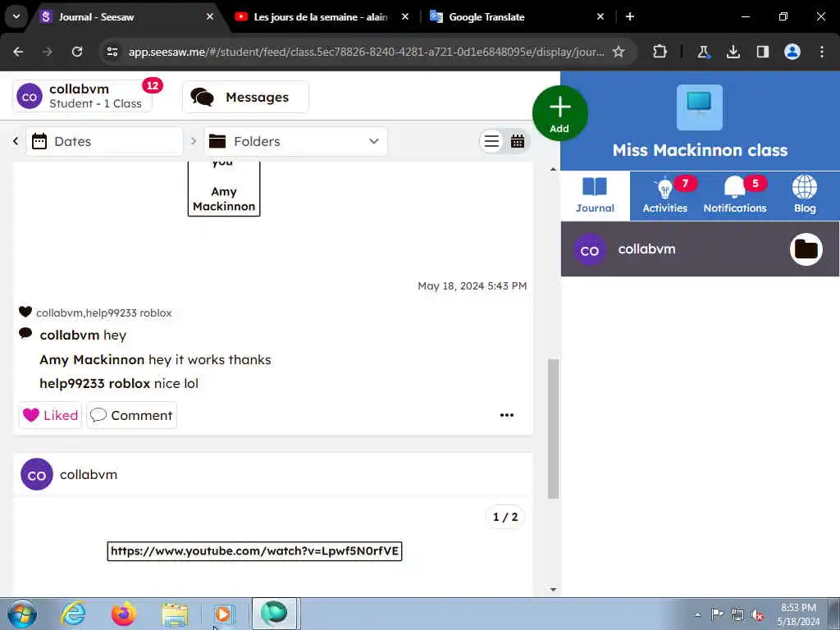
Task: Open the Blog tab
Action: (x=805, y=196)
